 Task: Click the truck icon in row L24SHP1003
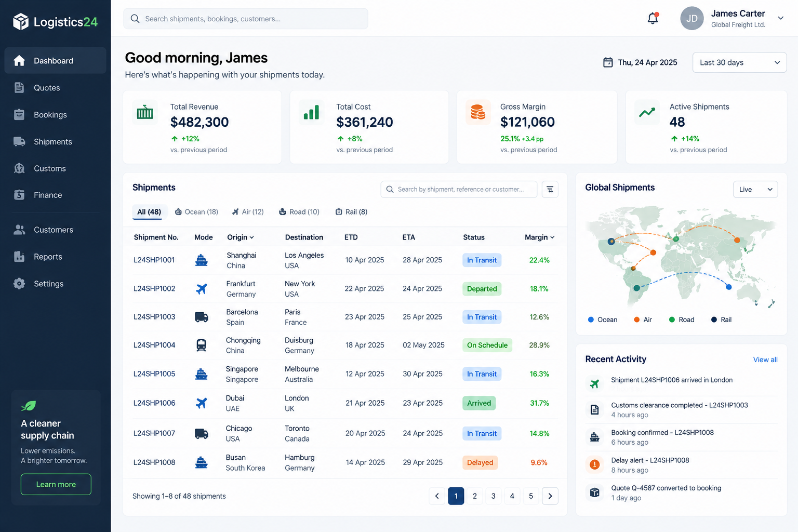pos(202,317)
